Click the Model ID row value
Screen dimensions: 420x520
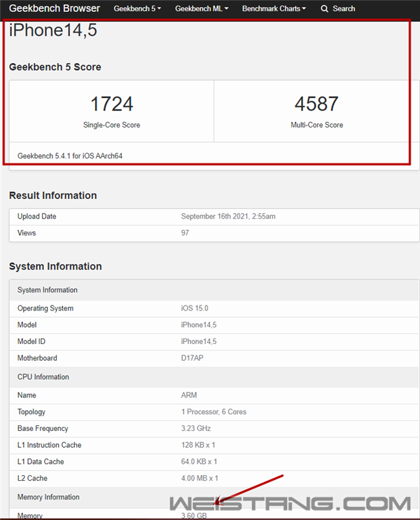[199, 341]
